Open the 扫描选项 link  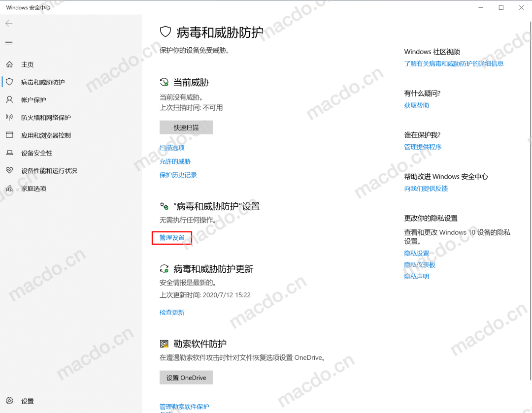click(172, 148)
